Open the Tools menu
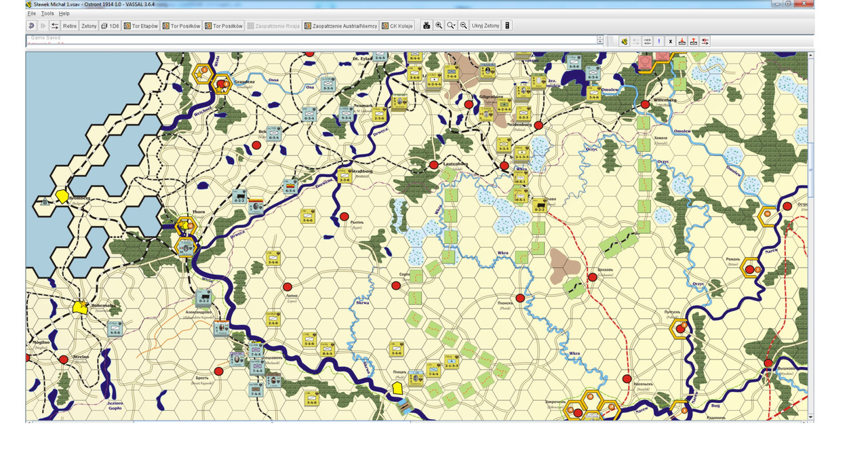 tap(47, 14)
